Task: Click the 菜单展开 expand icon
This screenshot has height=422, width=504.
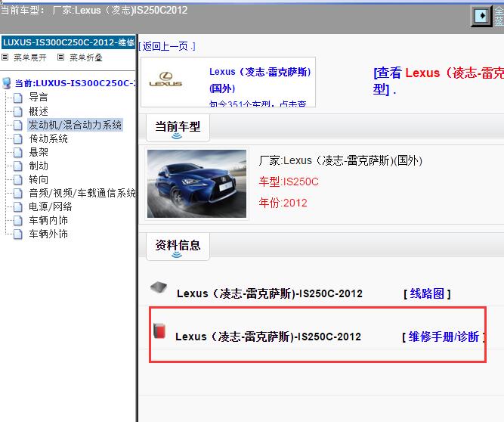Action: (x=5, y=57)
